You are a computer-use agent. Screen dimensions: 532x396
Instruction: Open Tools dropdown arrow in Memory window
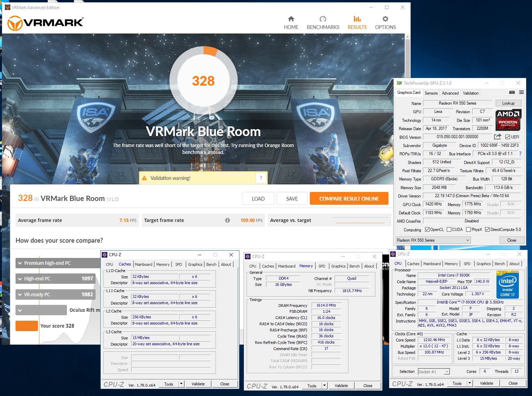pos(324,386)
